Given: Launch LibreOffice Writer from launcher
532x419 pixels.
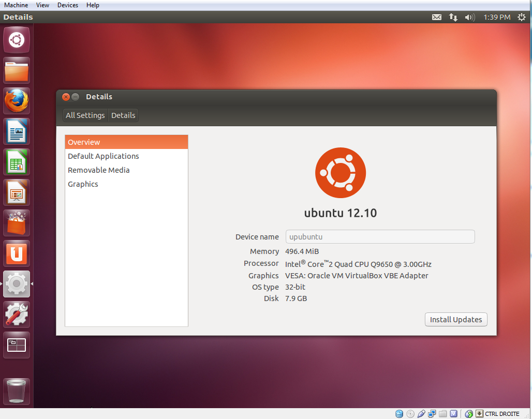Looking at the screenshot, I should pos(16,131).
